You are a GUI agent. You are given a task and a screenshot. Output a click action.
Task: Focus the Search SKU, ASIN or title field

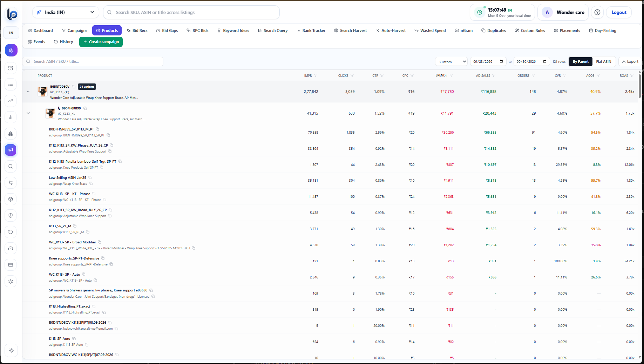click(191, 12)
